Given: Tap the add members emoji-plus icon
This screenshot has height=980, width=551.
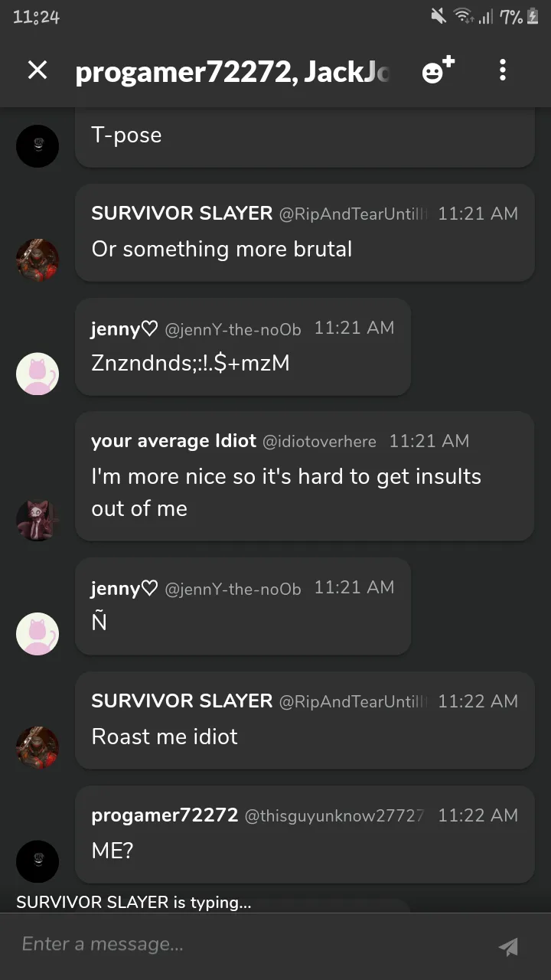Looking at the screenshot, I should tap(438, 70).
